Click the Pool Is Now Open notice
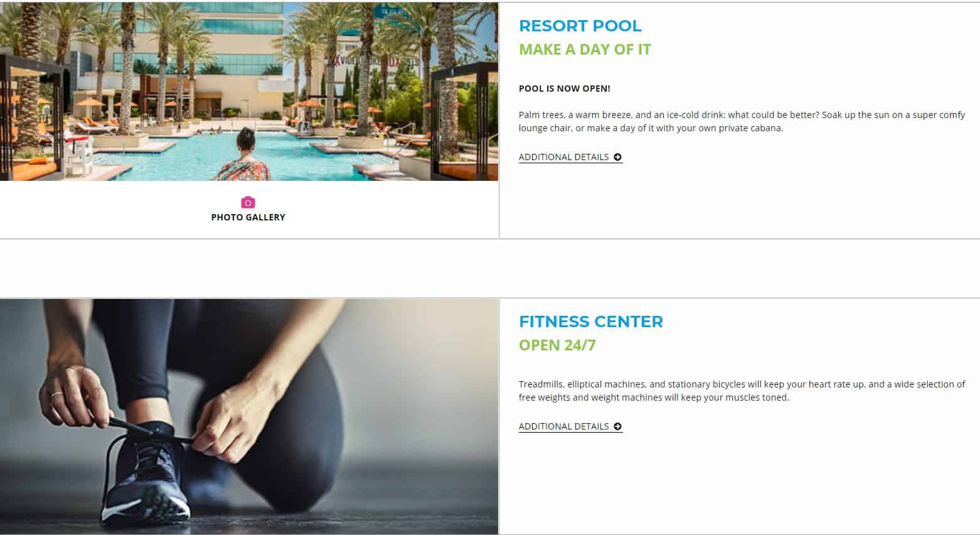The image size is (980, 535). click(x=564, y=89)
